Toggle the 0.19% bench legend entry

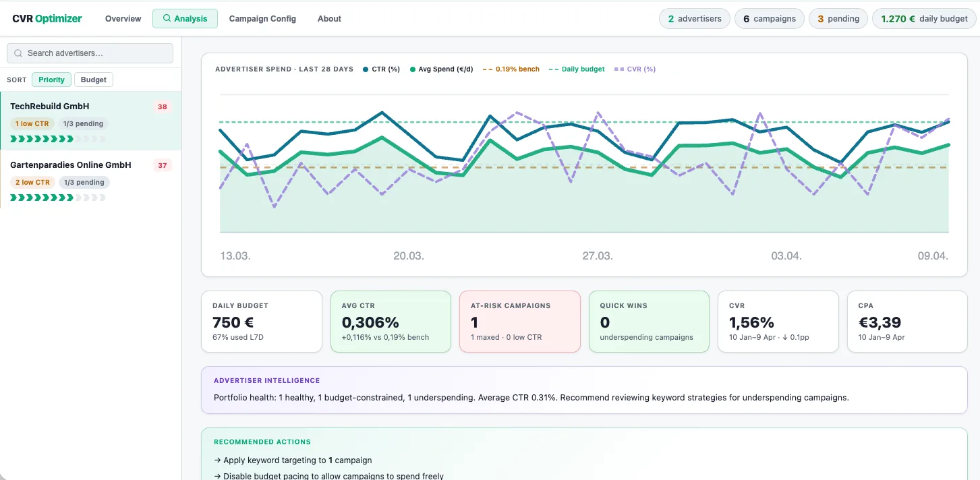(x=511, y=69)
